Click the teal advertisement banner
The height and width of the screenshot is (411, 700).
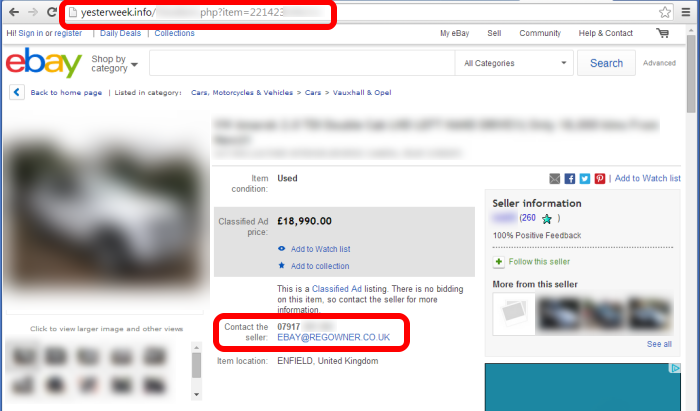click(583, 387)
